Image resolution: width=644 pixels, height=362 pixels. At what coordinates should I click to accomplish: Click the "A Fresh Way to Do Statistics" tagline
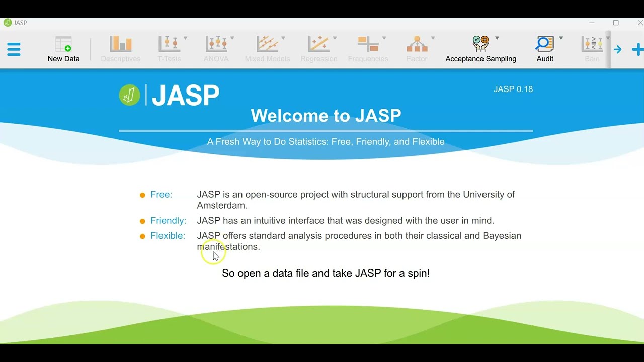click(x=326, y=142)
